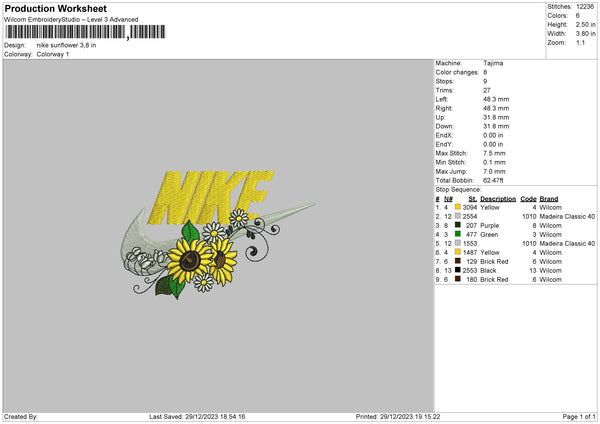Click 'Green' description in stop 4 row

489,235
